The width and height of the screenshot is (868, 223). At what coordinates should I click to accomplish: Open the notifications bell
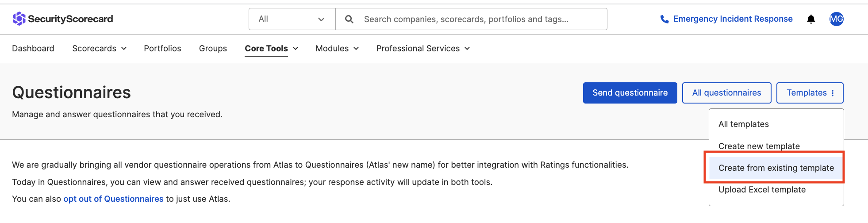810,19
